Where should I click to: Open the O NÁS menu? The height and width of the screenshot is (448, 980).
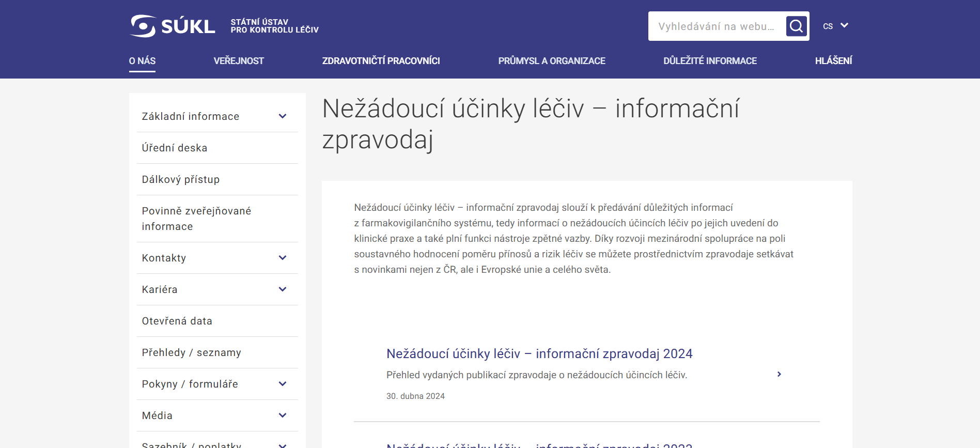pyautogui.click(x=142, y=61)
